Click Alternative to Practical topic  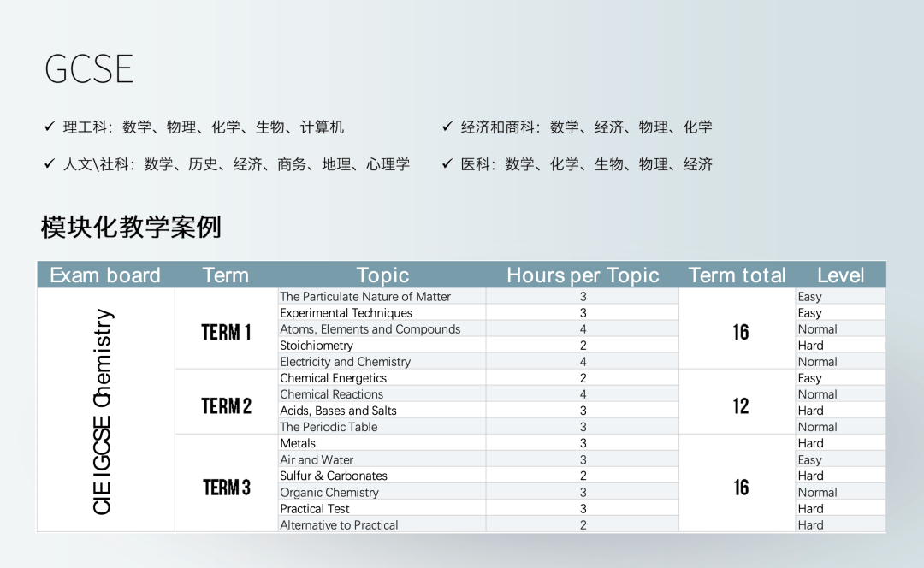click(x=339, y=525)
